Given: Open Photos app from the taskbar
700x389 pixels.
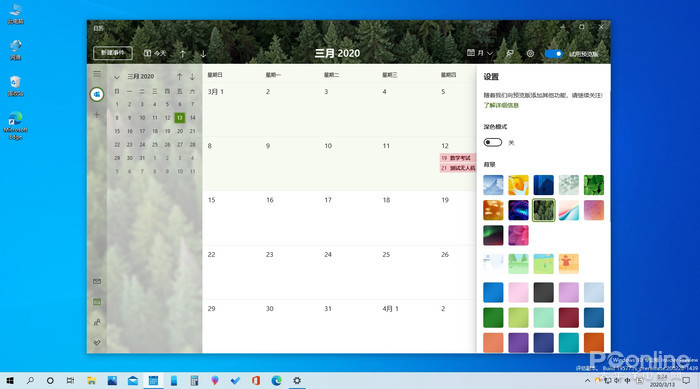Looking at the screenshot, I should pos(112,381).
